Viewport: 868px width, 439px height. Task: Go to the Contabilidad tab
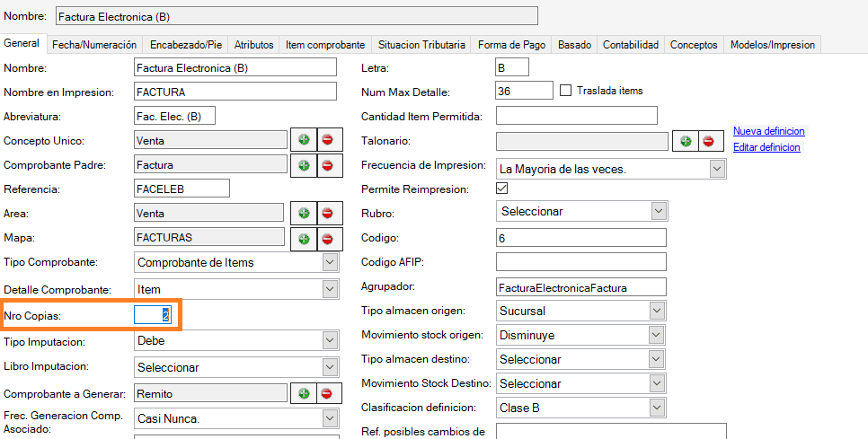(630, 44)
